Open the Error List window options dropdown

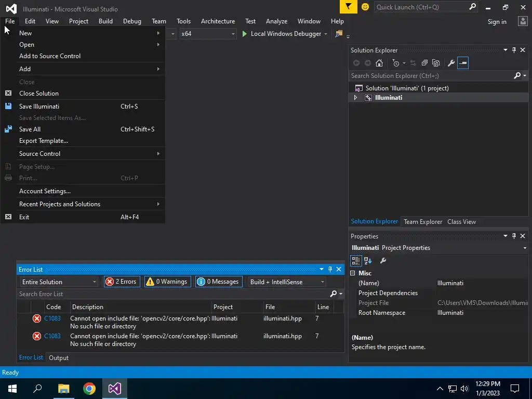pyautogui.click(x=321, y=269)
